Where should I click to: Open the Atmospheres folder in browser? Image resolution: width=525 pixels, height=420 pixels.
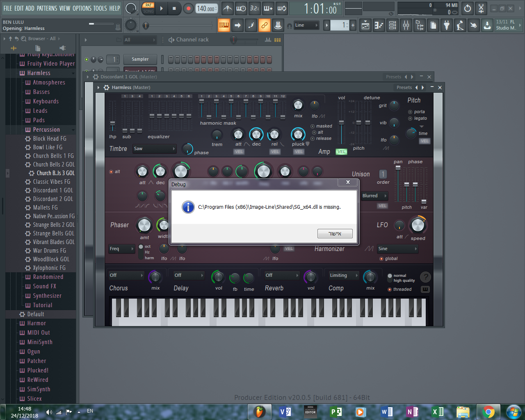pos(49,82)
